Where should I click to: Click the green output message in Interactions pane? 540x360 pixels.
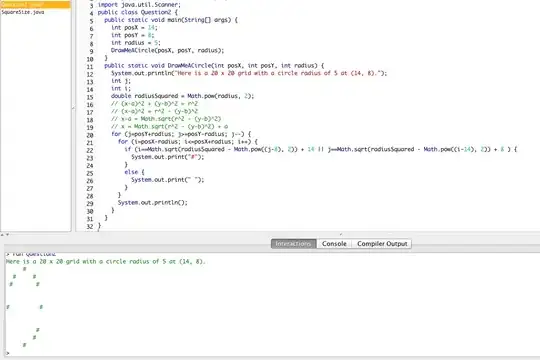(105, 261)
